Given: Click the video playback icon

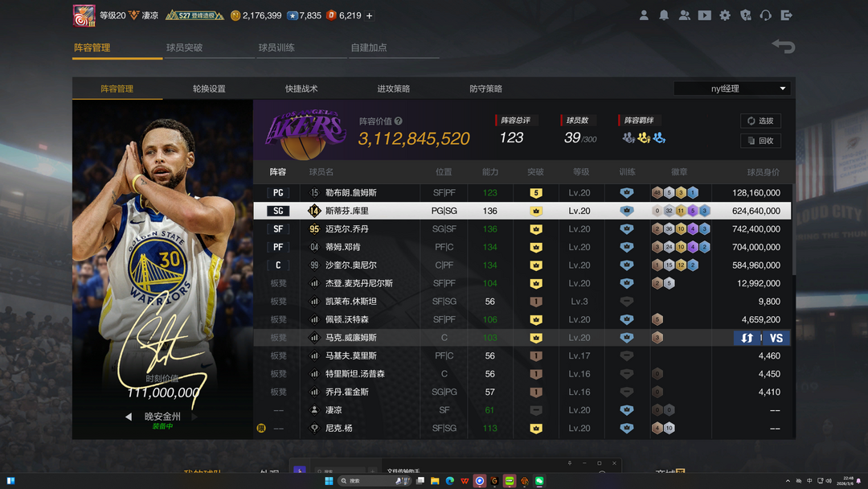Looking at the screenshot, I should pos(704,15).
